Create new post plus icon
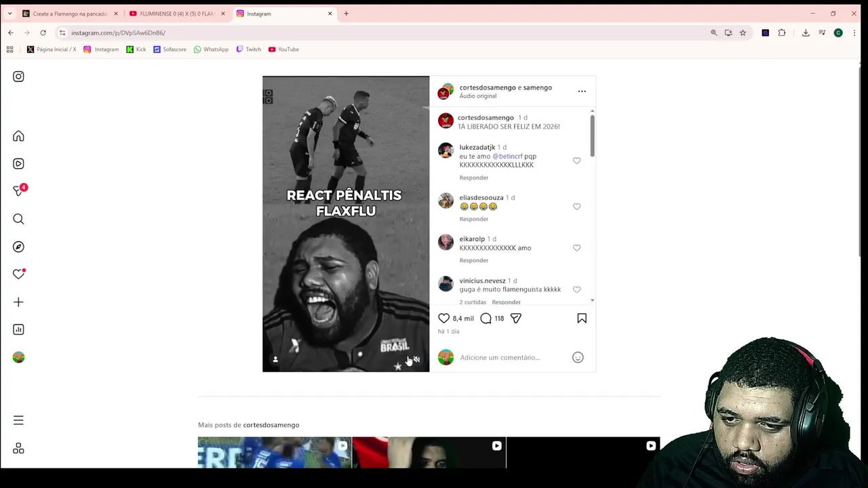 (x=18, y=302)
